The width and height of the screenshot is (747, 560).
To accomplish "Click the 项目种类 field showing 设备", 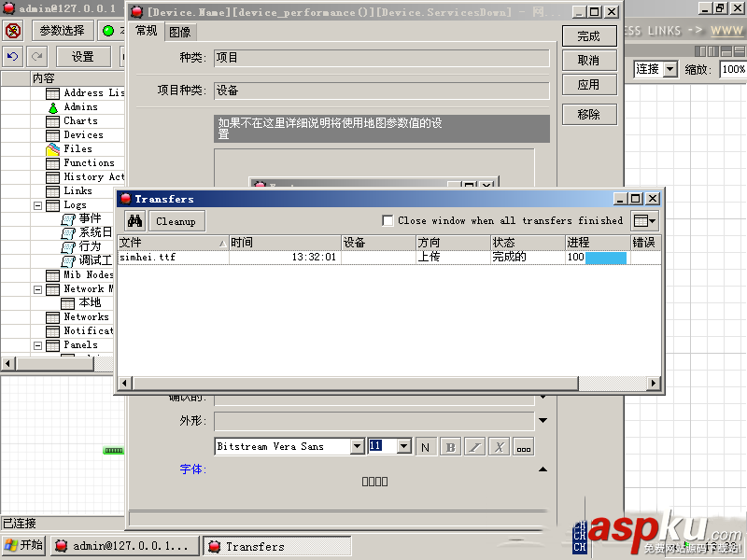I will (x=382, y=91).
